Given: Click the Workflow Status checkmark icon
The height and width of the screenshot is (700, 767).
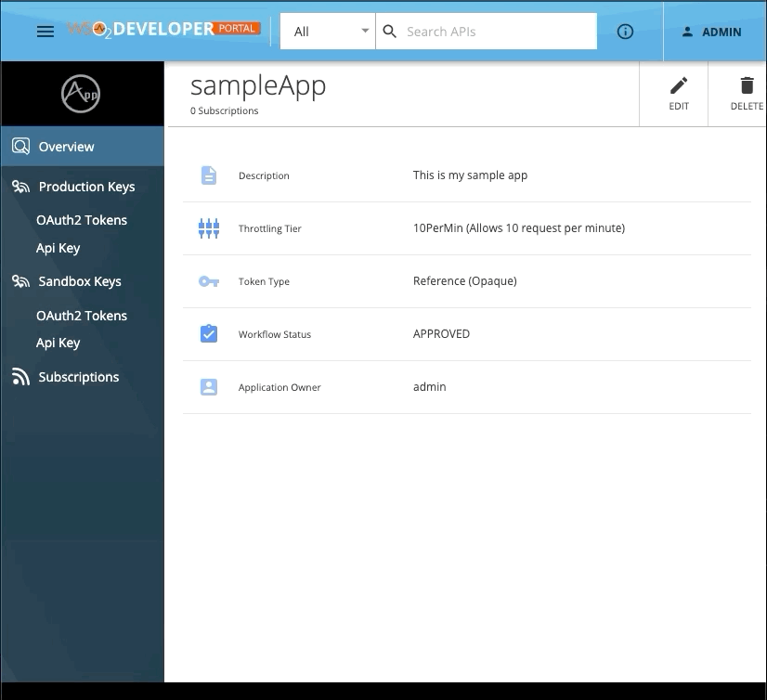Looking at the screenshot, I should pos(209,333).
